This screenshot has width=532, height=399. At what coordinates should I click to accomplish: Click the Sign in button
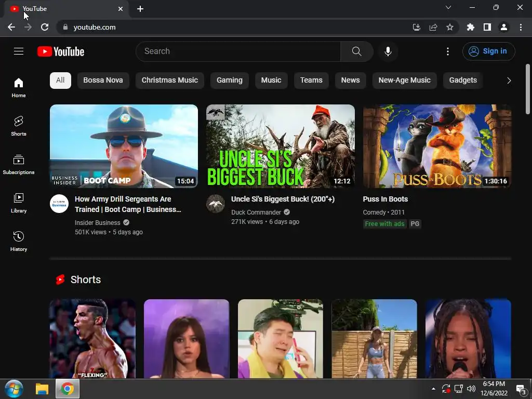pos(488,51)
